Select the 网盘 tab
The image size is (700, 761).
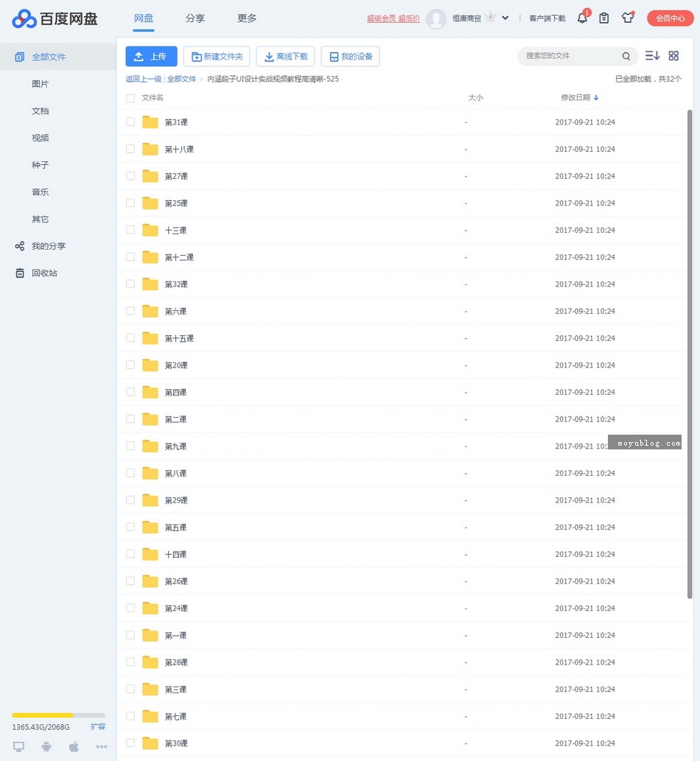coord(143,18)
